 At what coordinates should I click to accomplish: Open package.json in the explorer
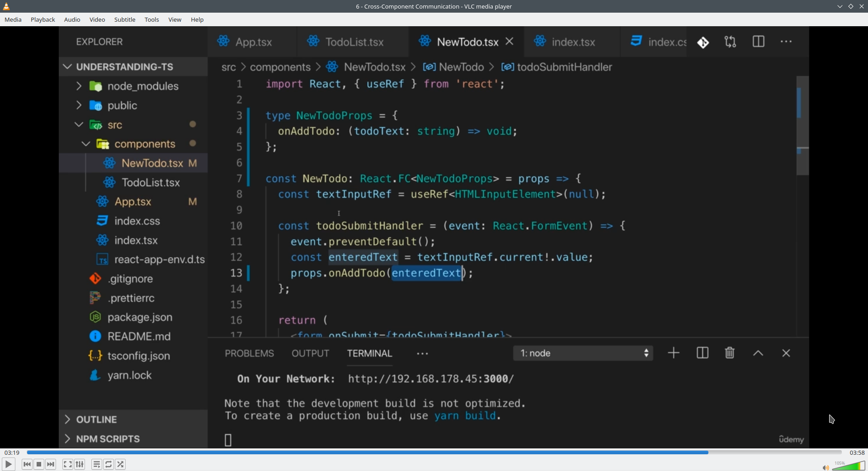point(133,317)
